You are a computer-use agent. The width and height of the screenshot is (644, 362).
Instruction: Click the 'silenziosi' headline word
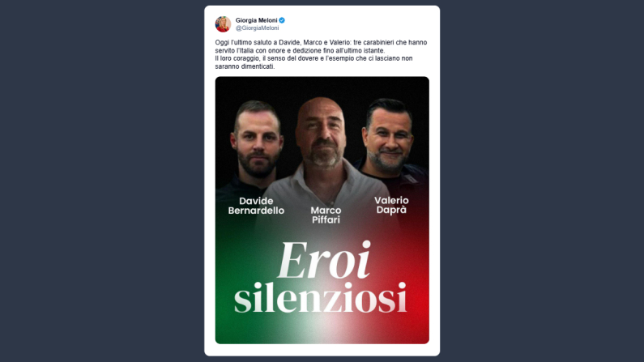[321, 297]
